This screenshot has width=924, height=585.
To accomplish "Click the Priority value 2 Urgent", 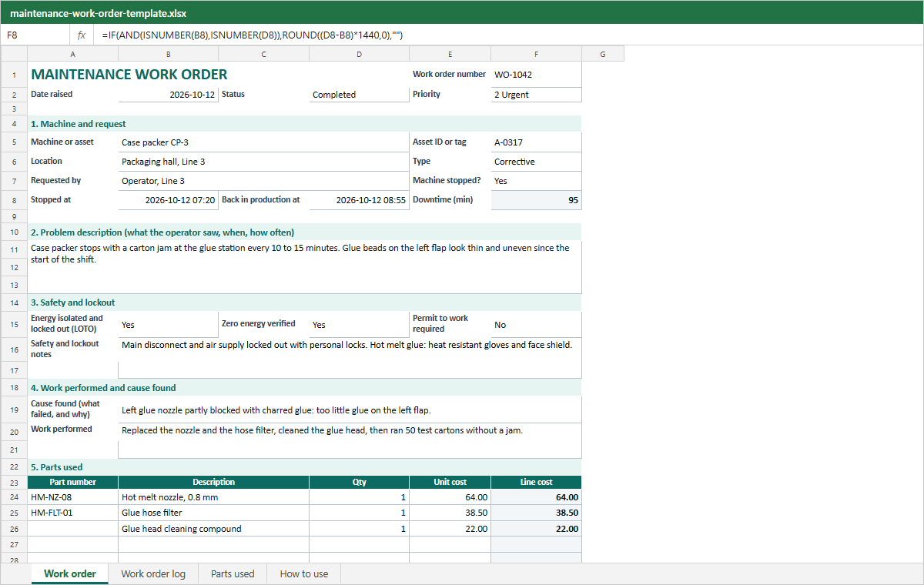I will tap(537, 95).
